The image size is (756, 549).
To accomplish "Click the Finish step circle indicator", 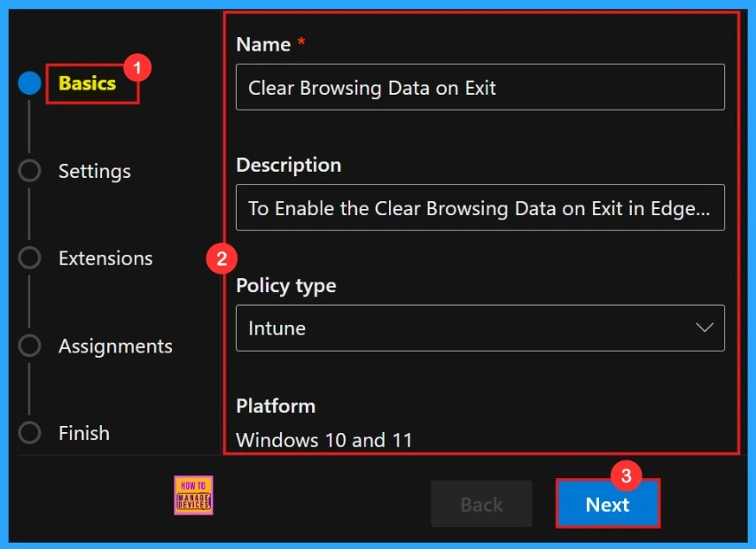I will (x=29, y=433).
